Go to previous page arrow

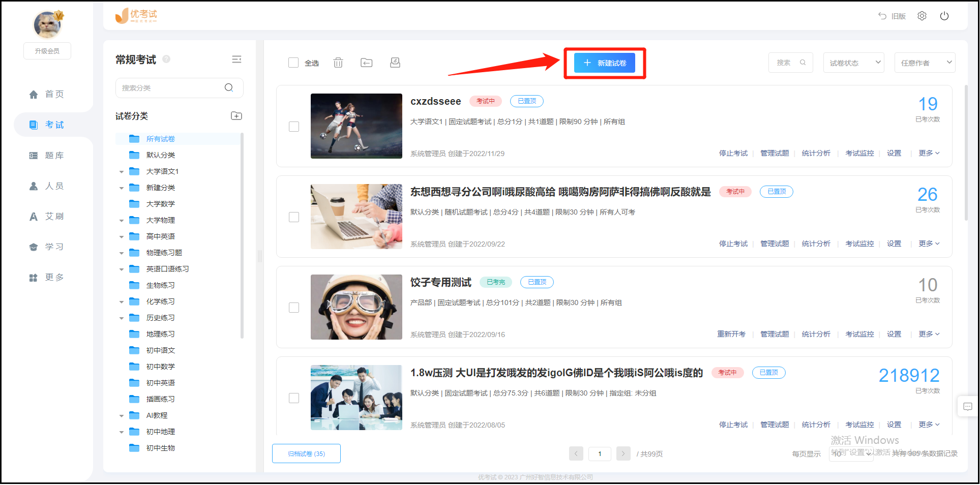coord(576,453)
